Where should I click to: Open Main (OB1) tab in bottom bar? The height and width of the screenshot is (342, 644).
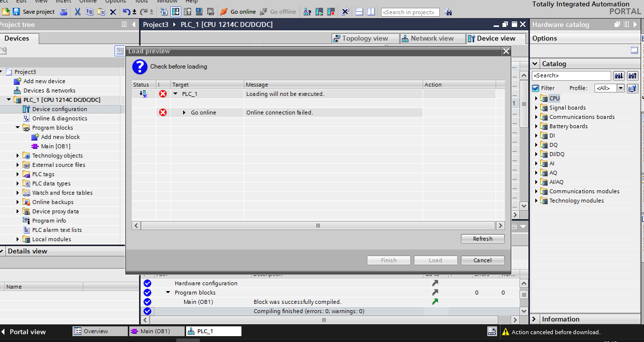click(157, 331)
